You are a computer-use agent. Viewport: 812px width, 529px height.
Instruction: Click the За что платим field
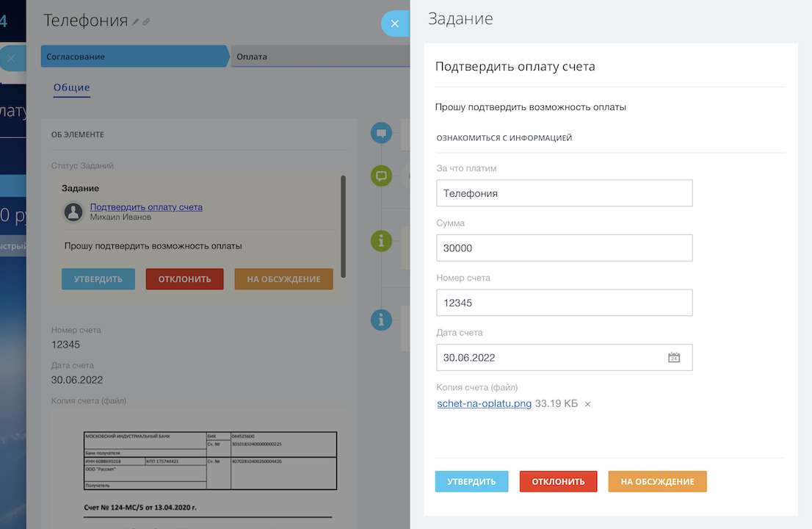565,193
